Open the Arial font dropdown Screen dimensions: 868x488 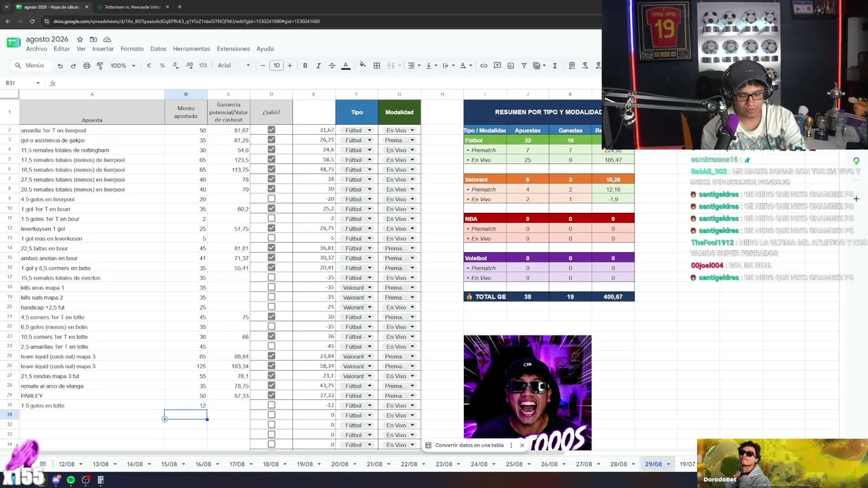point(234,66)
